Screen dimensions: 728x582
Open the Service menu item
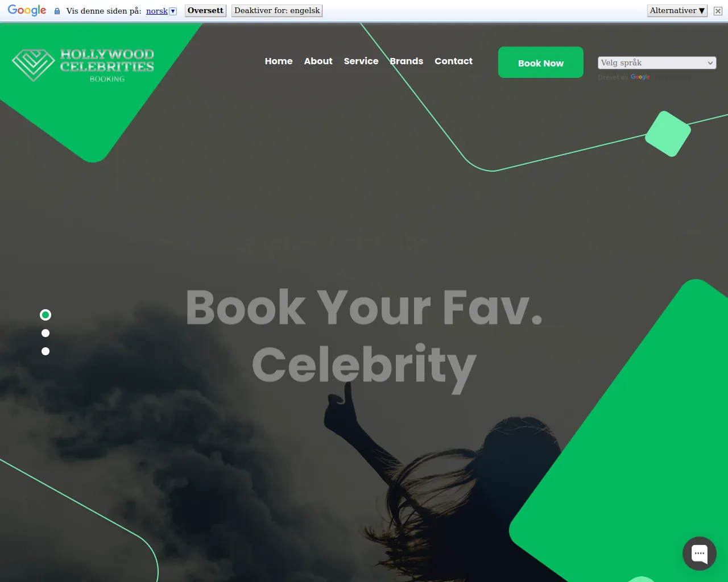(361, 61)
